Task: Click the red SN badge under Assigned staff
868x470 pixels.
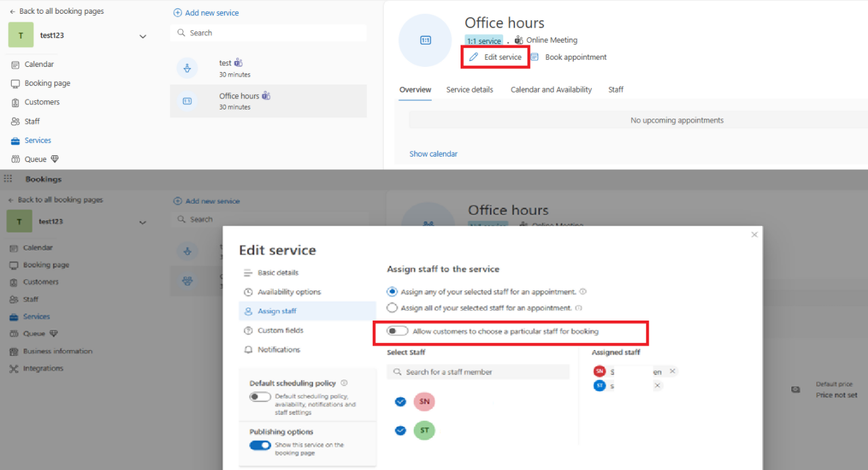Action: click(x=599, y=371)
